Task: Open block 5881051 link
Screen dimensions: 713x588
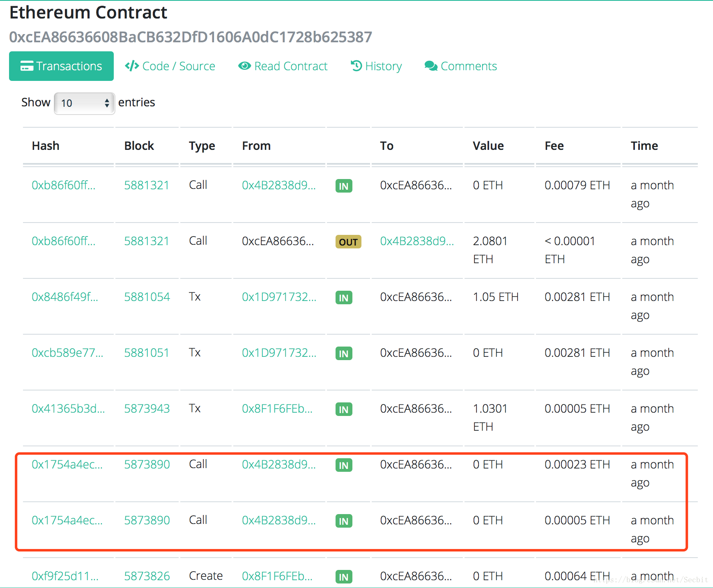Action: [x=147, y=353]
